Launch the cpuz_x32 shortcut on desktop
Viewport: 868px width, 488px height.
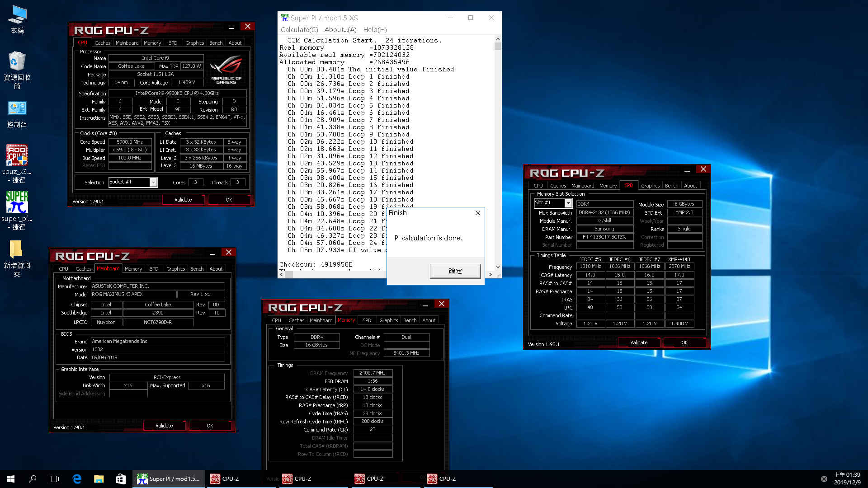(17, 164)
